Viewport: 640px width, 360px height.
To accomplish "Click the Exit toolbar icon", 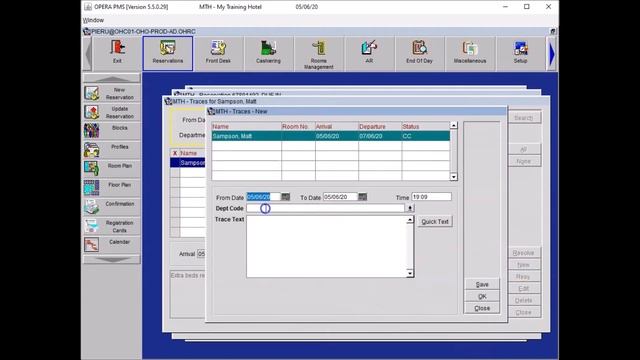I will click(x=117, y=53).
